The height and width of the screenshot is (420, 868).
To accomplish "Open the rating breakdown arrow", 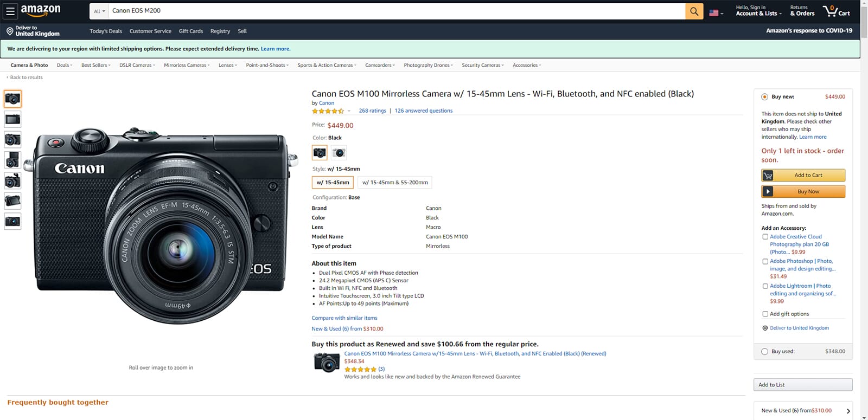I will tap(349, 111).
